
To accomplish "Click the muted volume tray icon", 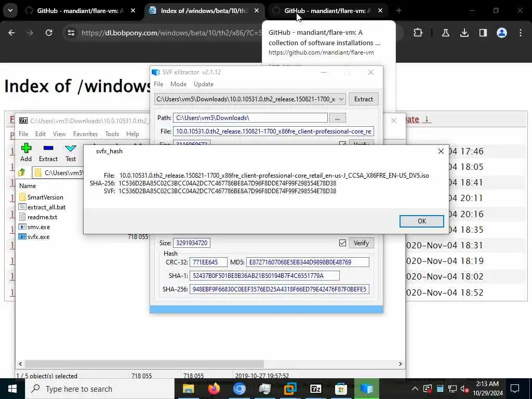I will (x=464, y=389).
